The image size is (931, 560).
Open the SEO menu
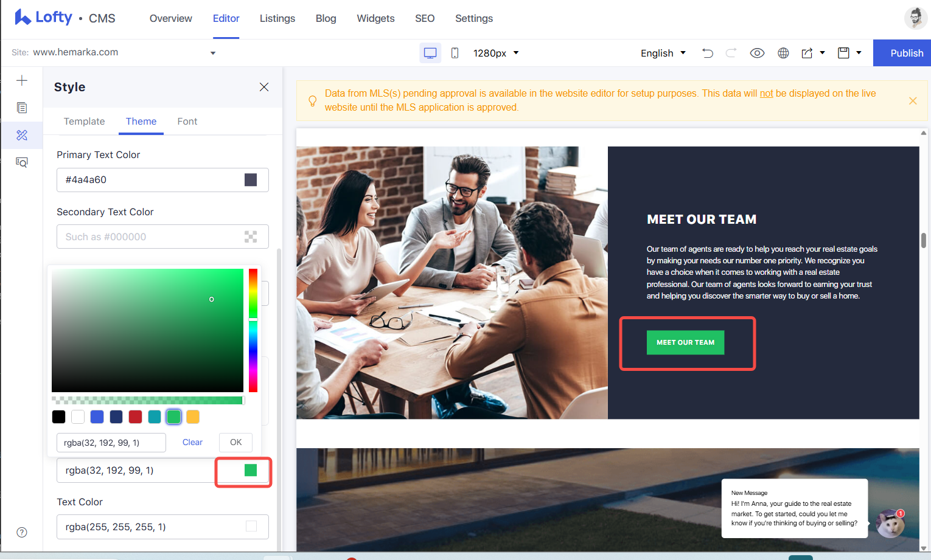click(x=425, y=18)
